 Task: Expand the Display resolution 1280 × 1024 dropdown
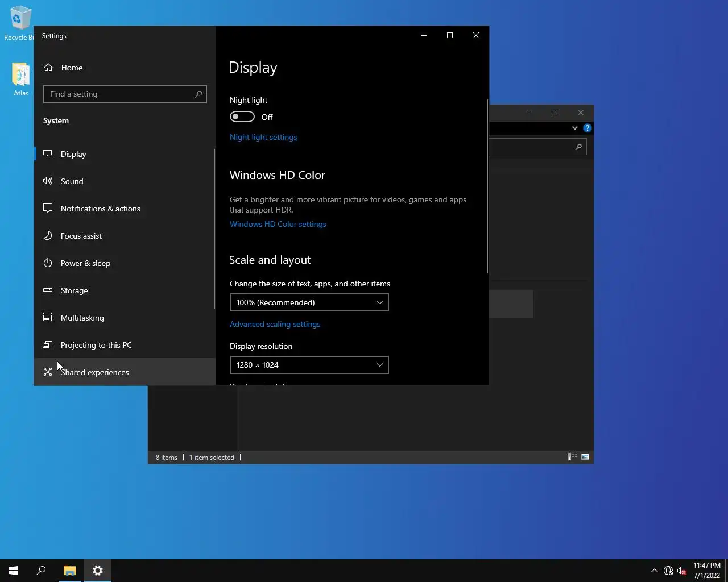(309, 365)
